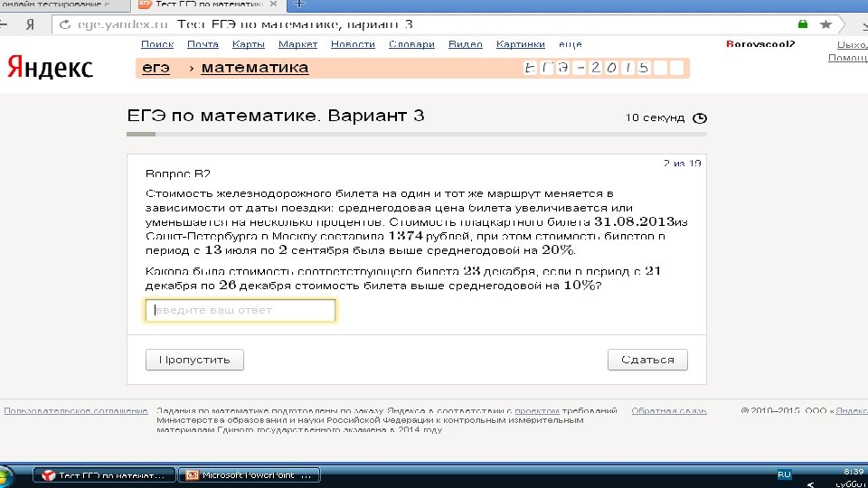This screenshot has width=868, height=488.
Task: Open a new browser tab with plus icon
Action: coord(299,4)
